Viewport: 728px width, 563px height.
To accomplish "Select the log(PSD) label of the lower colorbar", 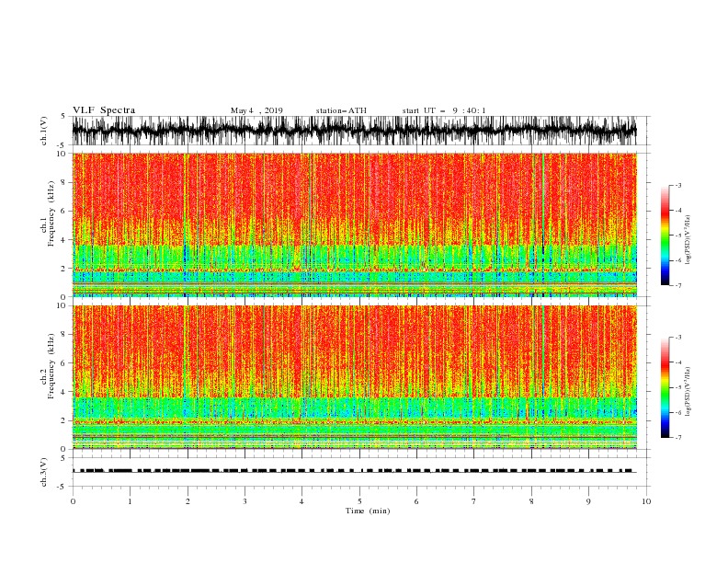I will tap(688, 391).
